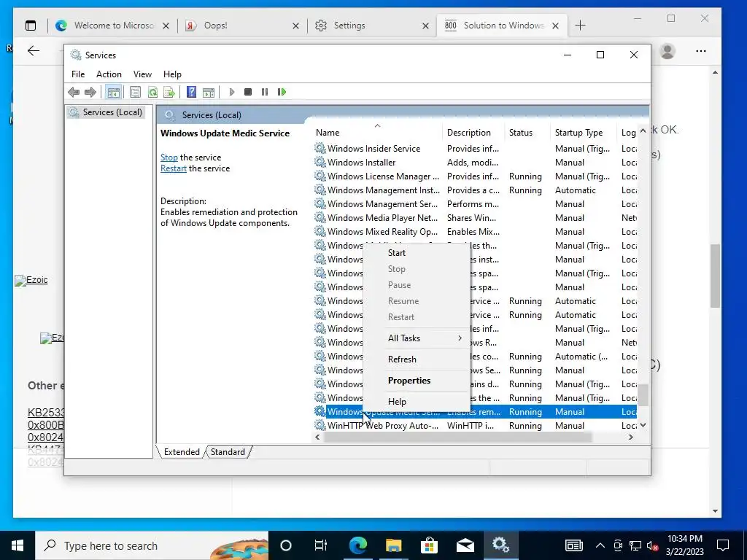Screen dimensions: 747x560
Task: Open a new browser tab with plus
Action: pos(580,26)
